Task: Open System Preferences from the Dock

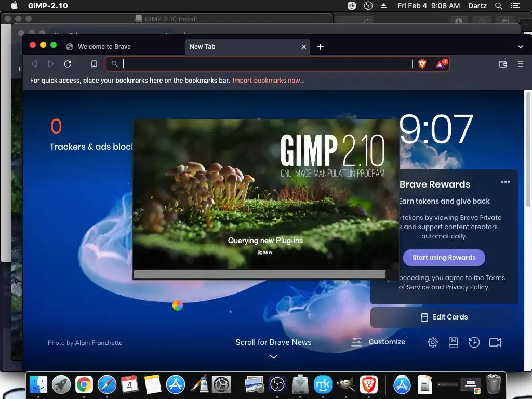Action: point(221,384)
